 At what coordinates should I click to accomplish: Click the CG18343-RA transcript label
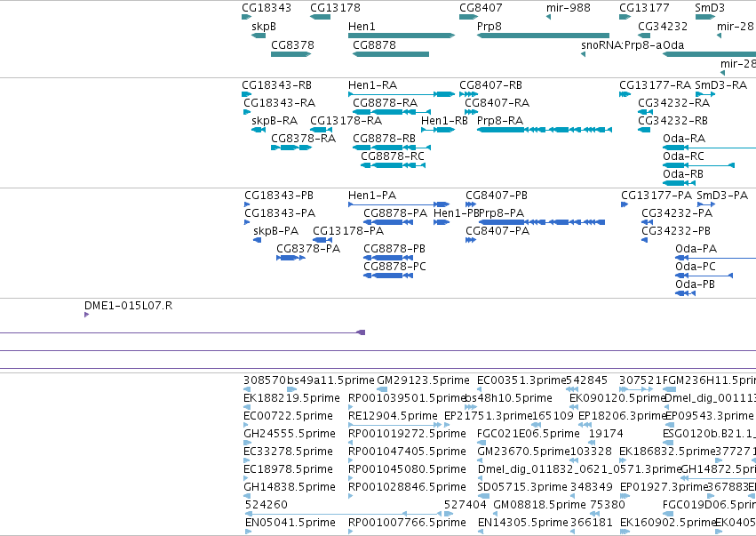[279, 103]
